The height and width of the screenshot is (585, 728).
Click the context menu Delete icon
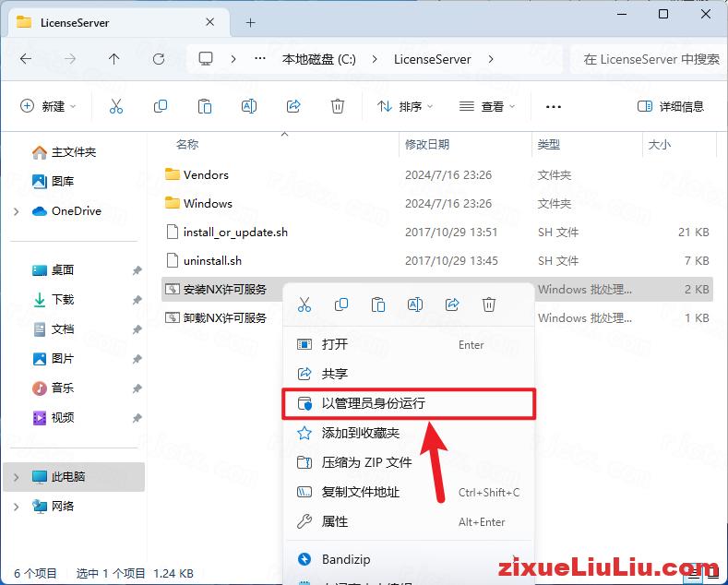click(x=489, y=304)
